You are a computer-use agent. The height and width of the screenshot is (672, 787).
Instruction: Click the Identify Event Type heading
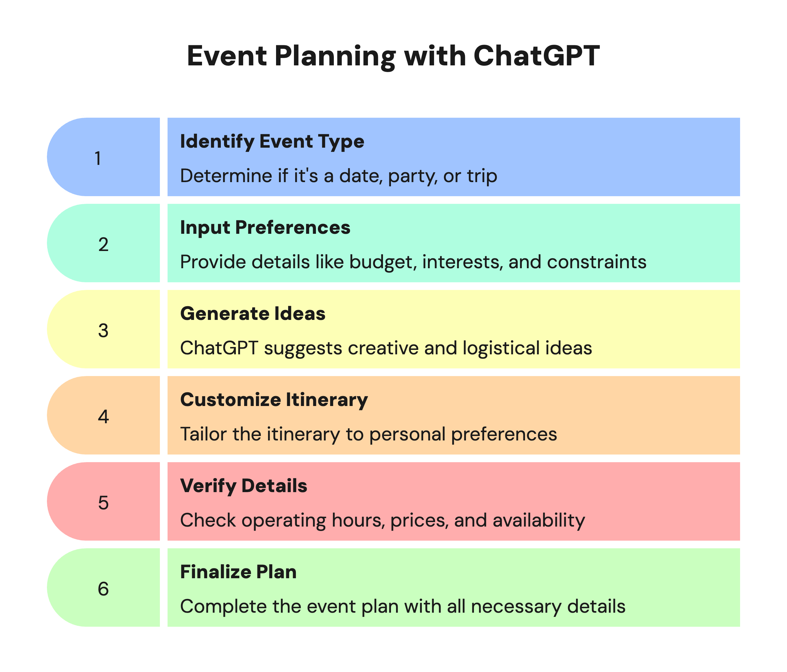272,141
